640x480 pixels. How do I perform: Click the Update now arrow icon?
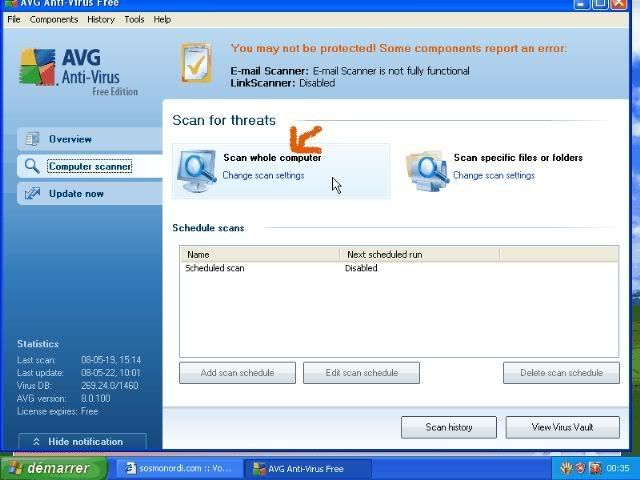tap(32, 193)
